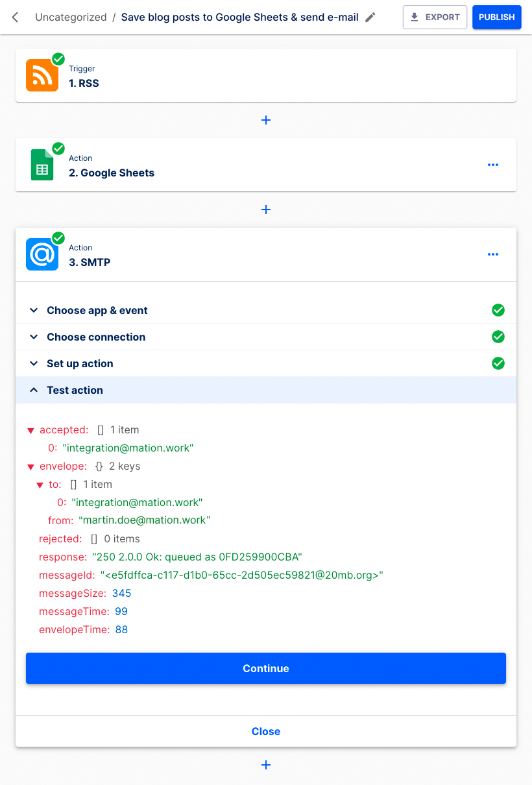The image size is (532, 785).
Task: Click the Close link below the test results
Action: coord(266,731)
